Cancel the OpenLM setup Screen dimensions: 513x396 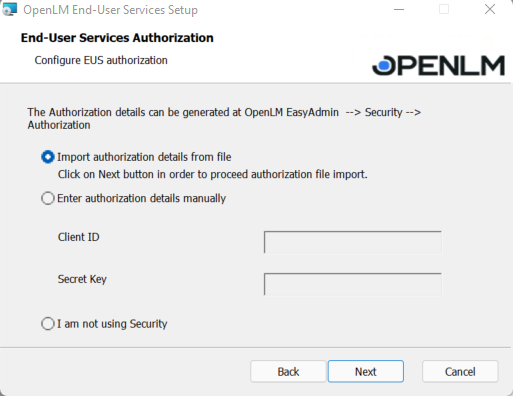(x=460, y=371)
